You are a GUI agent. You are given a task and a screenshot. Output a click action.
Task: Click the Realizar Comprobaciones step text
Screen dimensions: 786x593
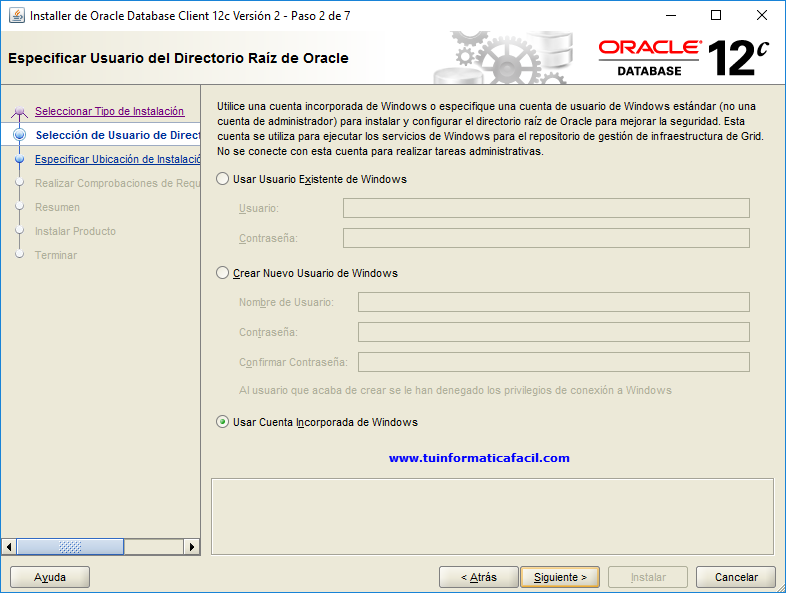[x=117, y=183]
